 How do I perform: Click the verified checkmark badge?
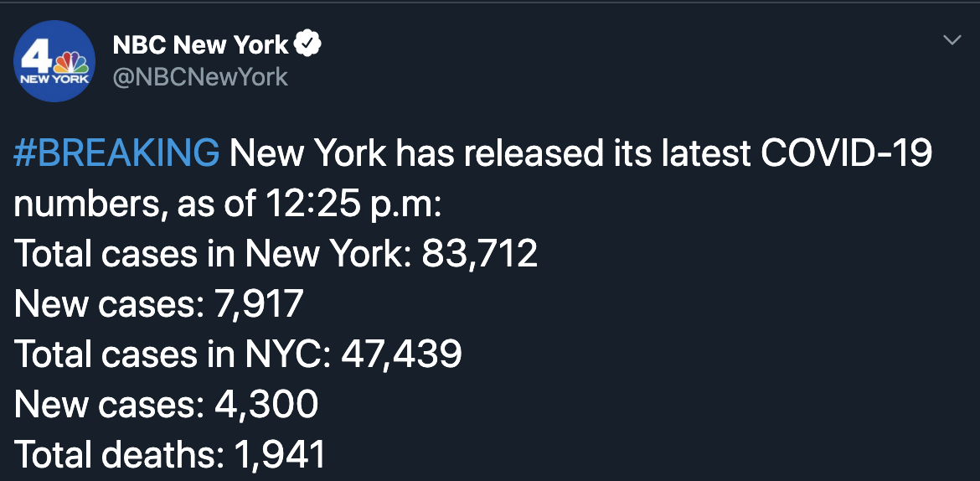(307, 45)
